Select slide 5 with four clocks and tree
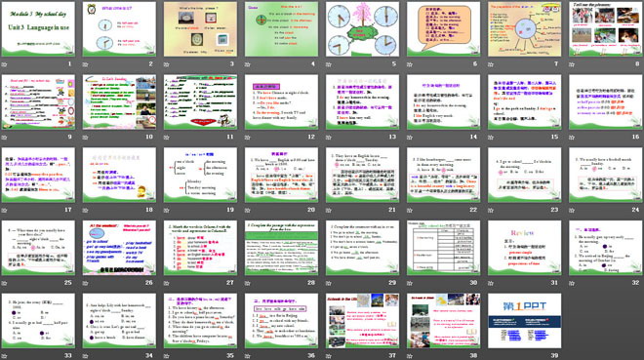 point(362,29)
